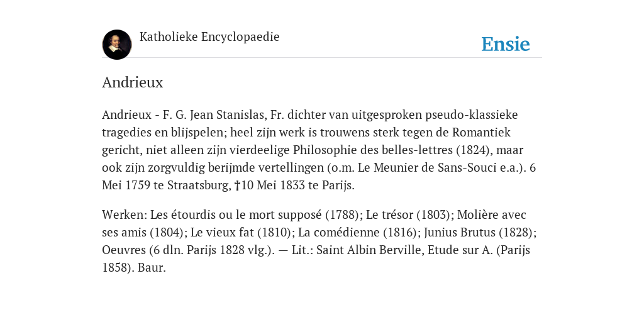Screen dimensions: 644x322
Task: Open the Ensie logo link
Action: coord(506,44)
